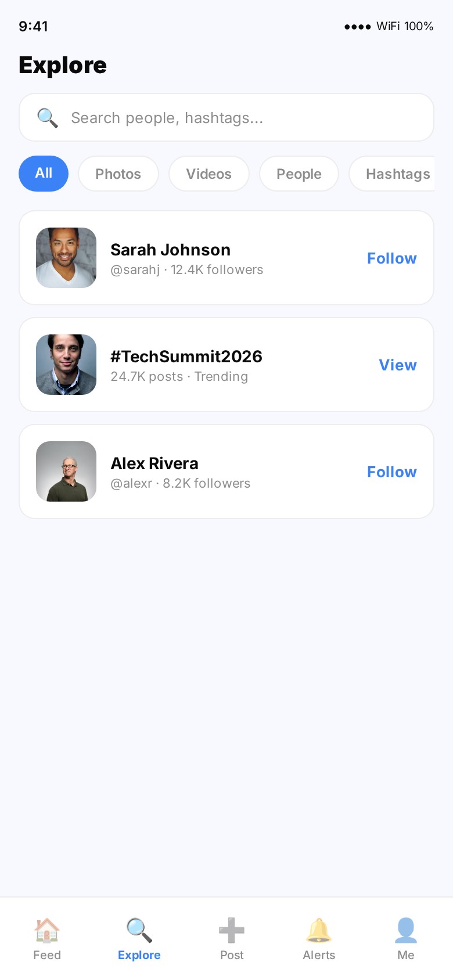Follow Sarah Johnson
Image resolution: width=453 pixels, height=980 pixels.
[392, 258]
